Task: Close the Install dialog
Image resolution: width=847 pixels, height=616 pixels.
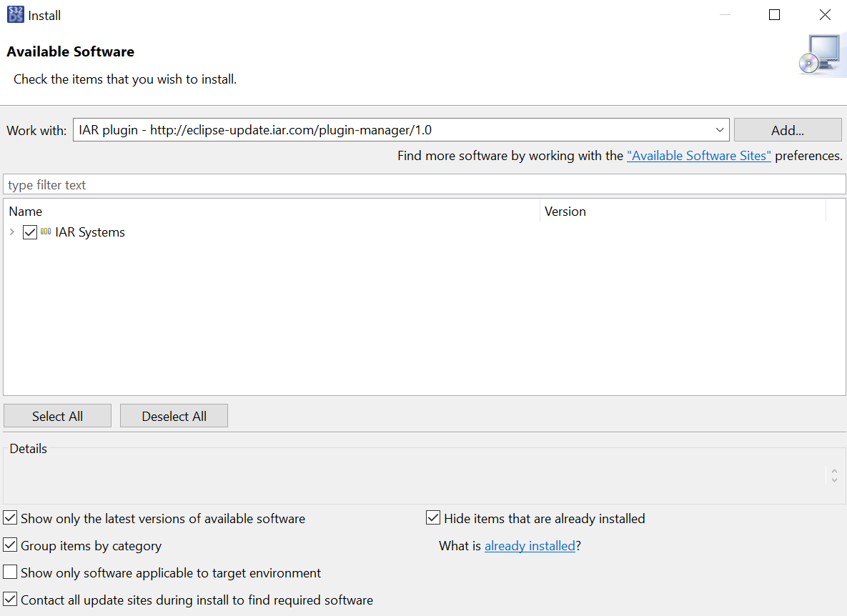Action: point(825,15)
